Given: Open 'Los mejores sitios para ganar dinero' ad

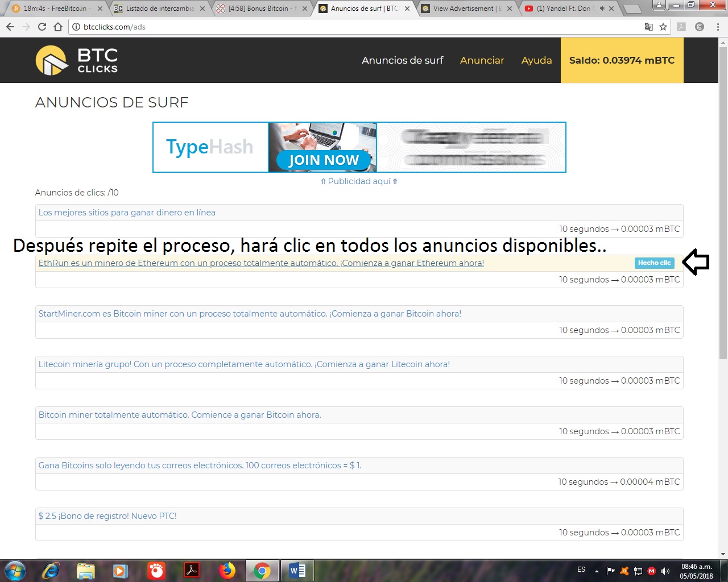Looking at the screenshot, I should tap(127, 213).
